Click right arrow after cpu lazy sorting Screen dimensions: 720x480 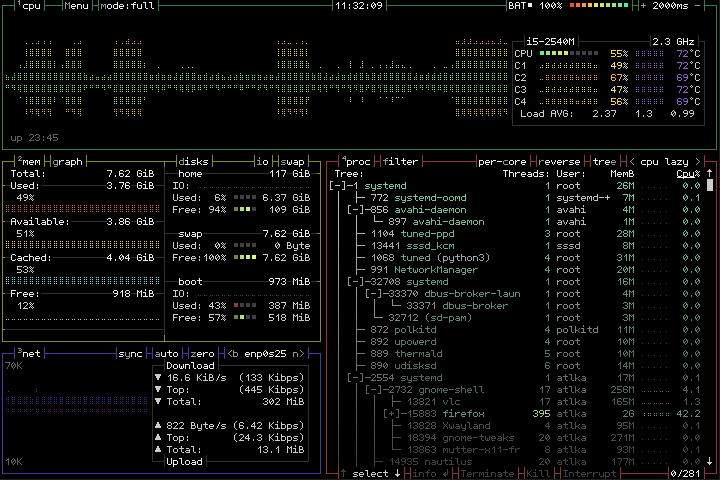tap(698, 162)
